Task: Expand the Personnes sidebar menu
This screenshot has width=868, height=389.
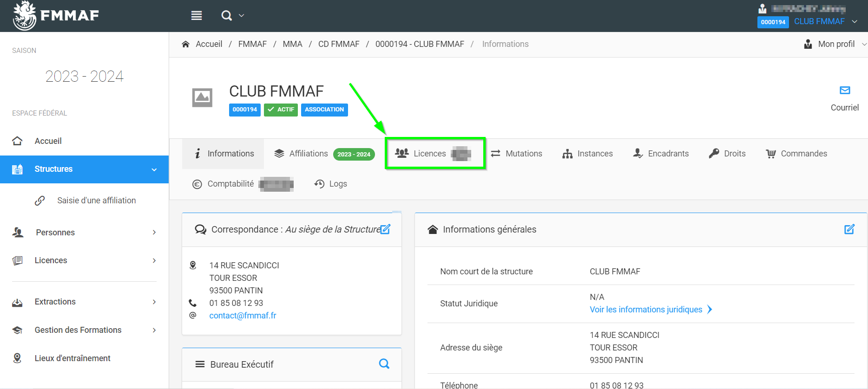Action: coord(84,232)
